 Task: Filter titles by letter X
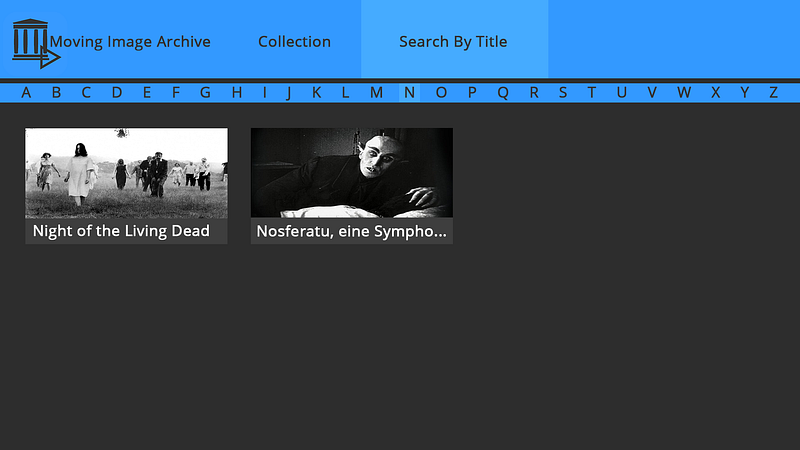click(715, 92)
